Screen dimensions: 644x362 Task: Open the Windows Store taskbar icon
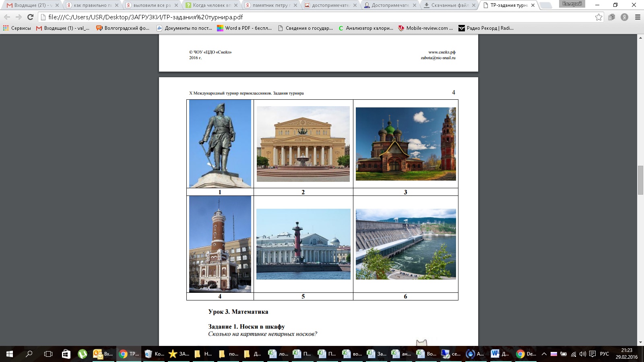pos(66,354)
